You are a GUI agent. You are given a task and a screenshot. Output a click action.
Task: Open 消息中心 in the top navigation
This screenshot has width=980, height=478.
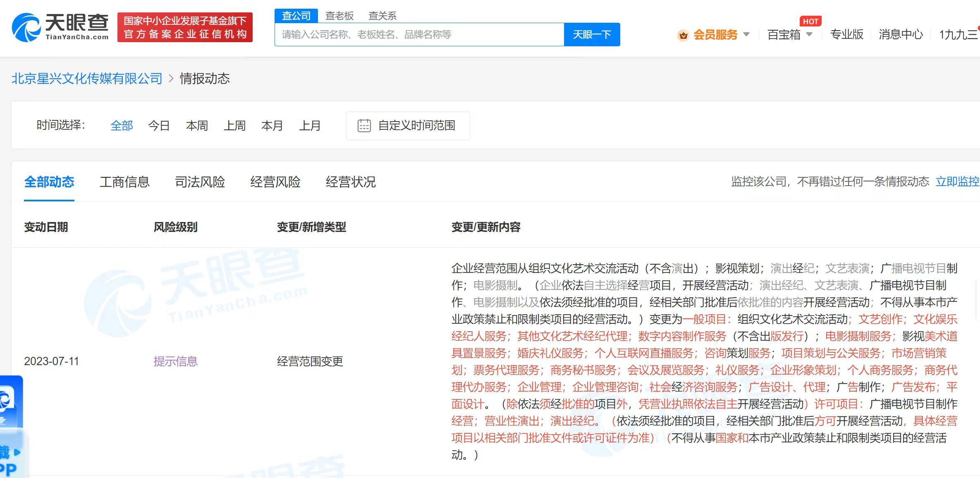pos(901,34)
